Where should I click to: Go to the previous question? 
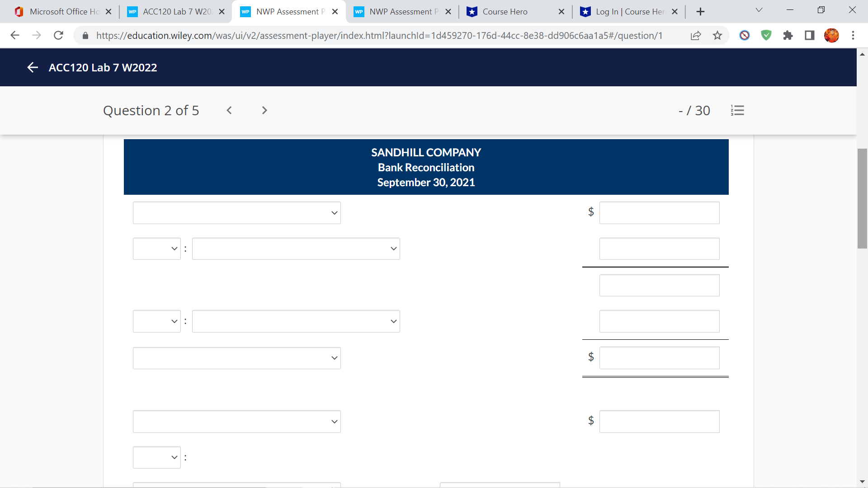point(229,110)
